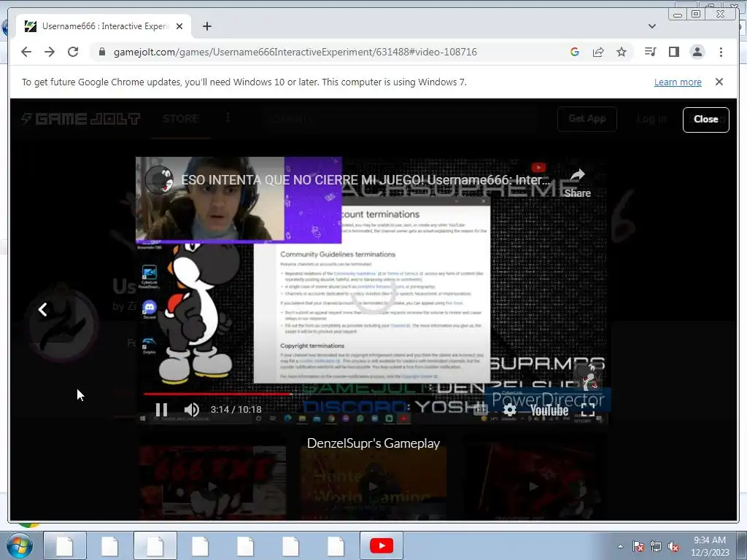Open YouTube player settings gear
Viewport: 747px width, 560px height.
[x=509, y=410]
